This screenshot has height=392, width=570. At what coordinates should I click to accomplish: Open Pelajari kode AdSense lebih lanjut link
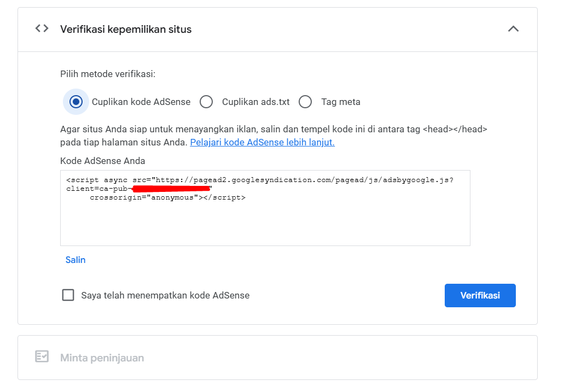(262, 142)
